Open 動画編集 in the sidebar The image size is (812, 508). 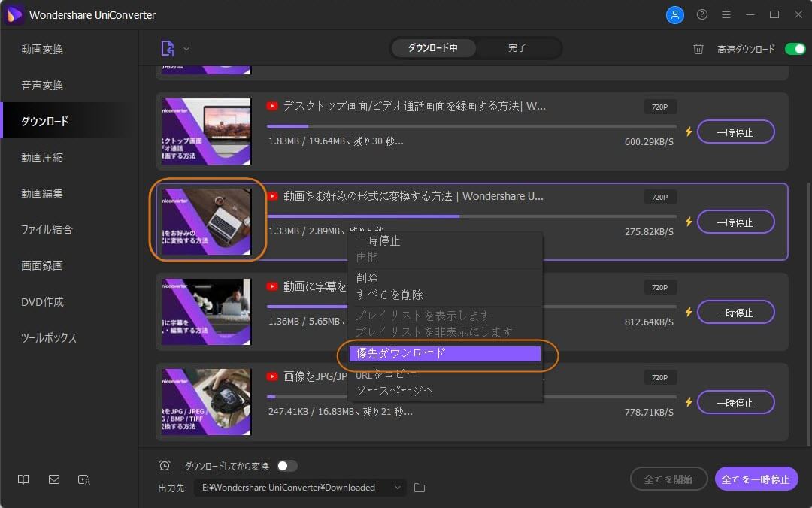tap(42, 193)
